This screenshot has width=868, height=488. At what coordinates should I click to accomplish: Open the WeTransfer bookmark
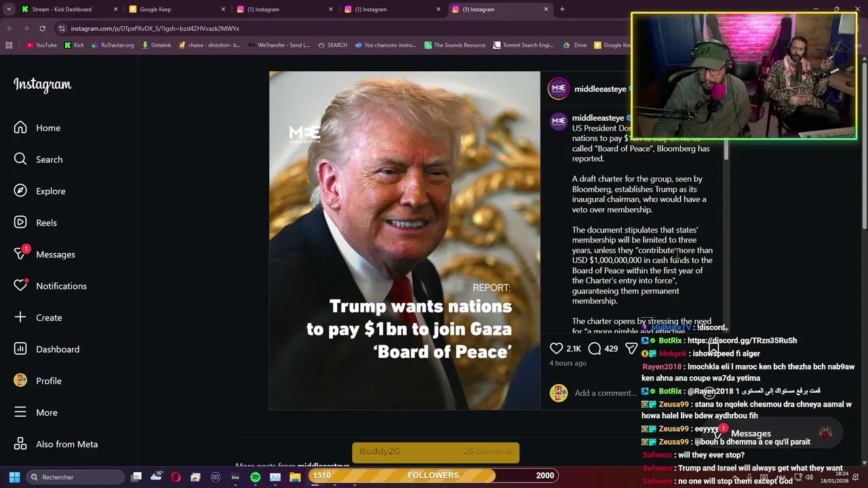click(279, 45)
